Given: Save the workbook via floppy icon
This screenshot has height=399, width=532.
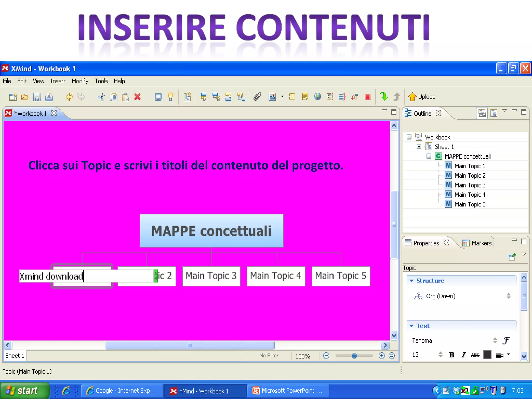Looking at the screenshot, I should point(37,97).
